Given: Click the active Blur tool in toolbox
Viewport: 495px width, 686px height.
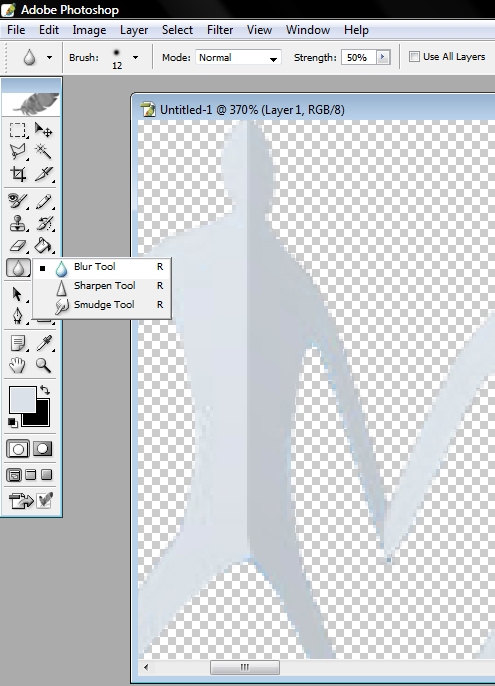Looking at the screenshot, I should [18, 267].
